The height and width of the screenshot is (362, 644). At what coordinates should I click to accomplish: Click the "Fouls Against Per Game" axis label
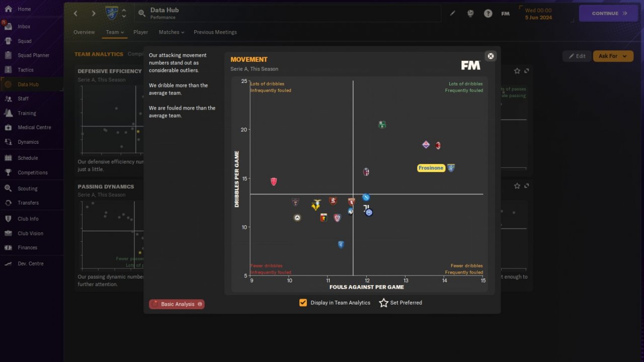pyautogui.click(x=367, y=287)
